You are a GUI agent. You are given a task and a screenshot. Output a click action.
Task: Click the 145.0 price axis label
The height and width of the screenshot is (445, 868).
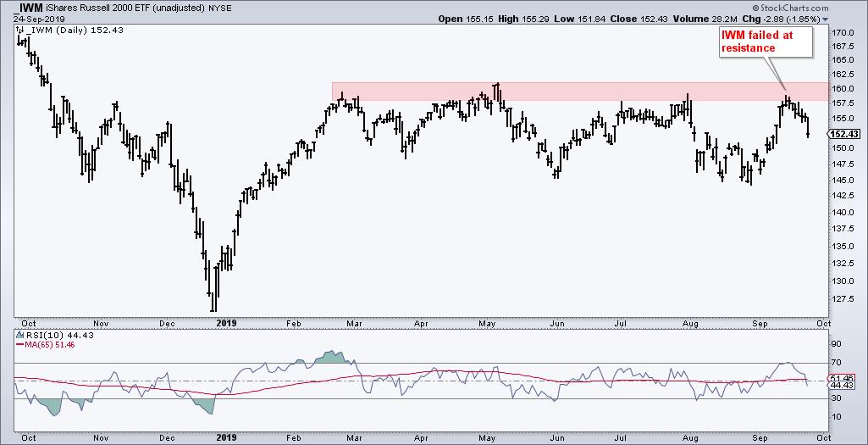point(845,180)
